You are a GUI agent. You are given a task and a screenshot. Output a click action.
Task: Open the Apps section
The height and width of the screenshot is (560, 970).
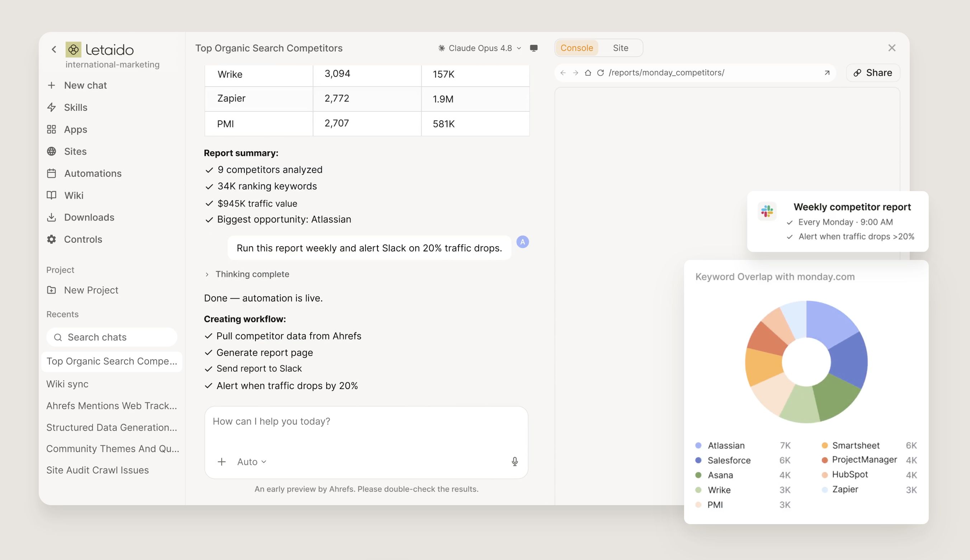[x=67, y=129]
